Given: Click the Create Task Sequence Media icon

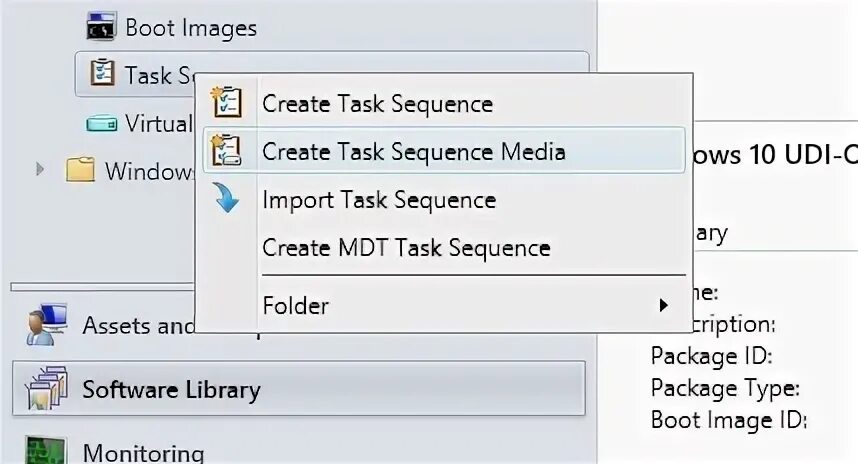Looking at the screenshot, I should click(227, 151).
